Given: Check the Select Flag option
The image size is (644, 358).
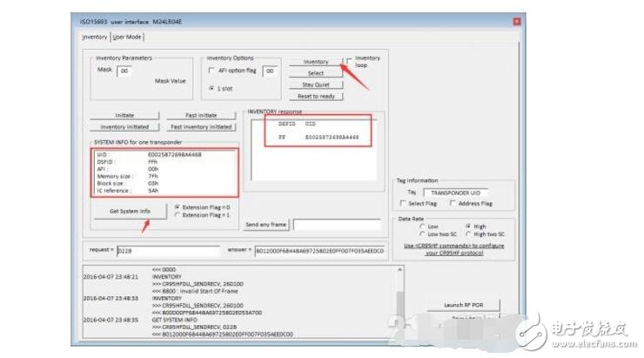Looking at the screenshot, I should click(403, 203).
